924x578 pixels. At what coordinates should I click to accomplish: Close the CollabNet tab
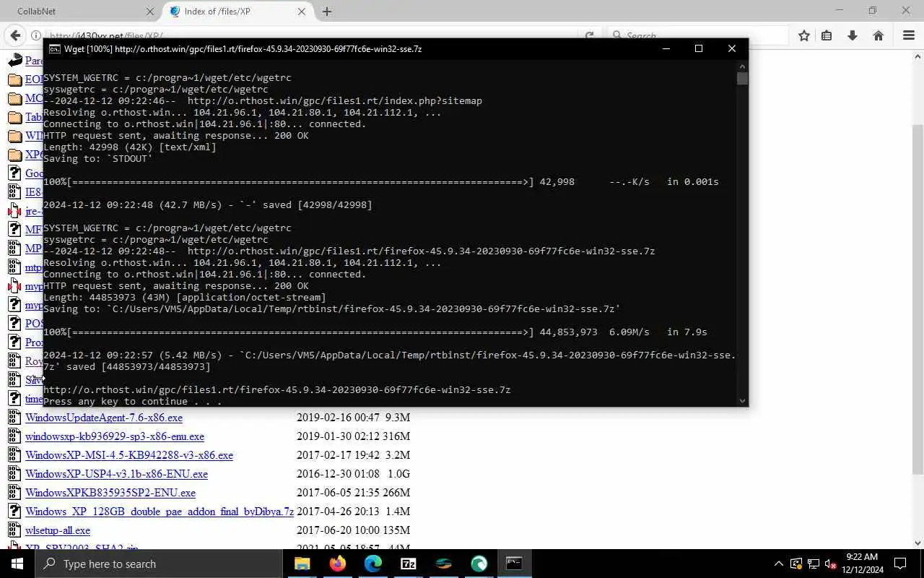click(x=150, y=12)
